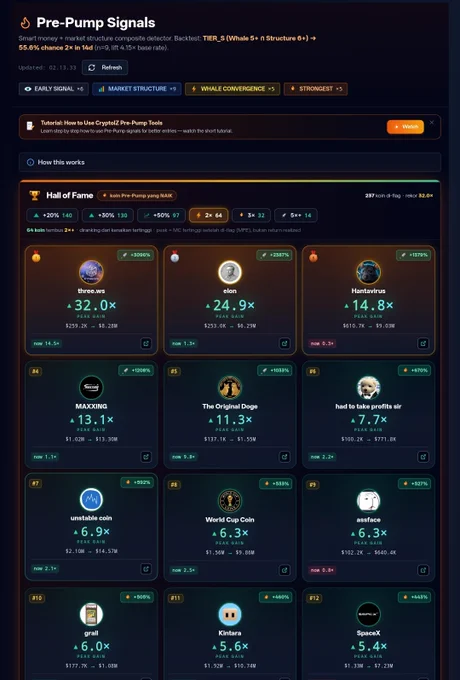The width and height of the screenshot is (460, 680).
Task: Select the +30% 130 threshold tab
Action: pos(108,215)
